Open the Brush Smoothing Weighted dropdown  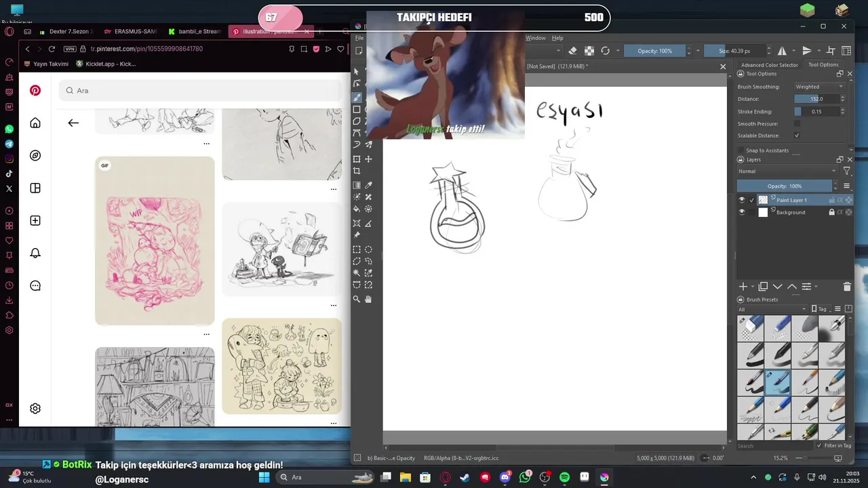[819, 87]
